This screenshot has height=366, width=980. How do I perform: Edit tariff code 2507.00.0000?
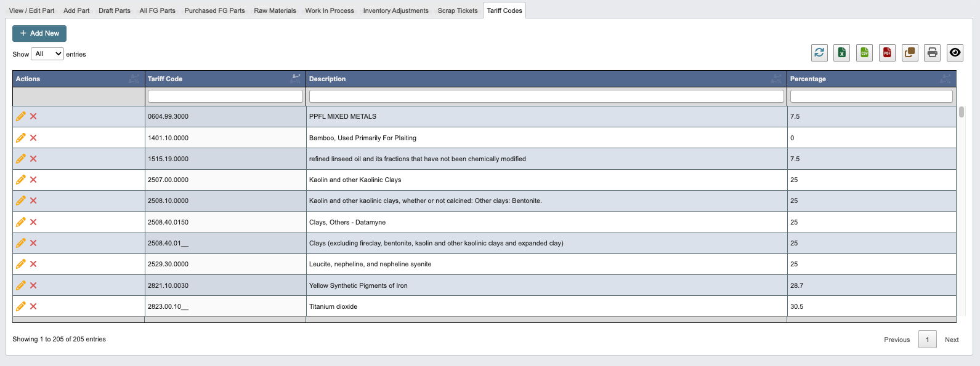[20, 180]
